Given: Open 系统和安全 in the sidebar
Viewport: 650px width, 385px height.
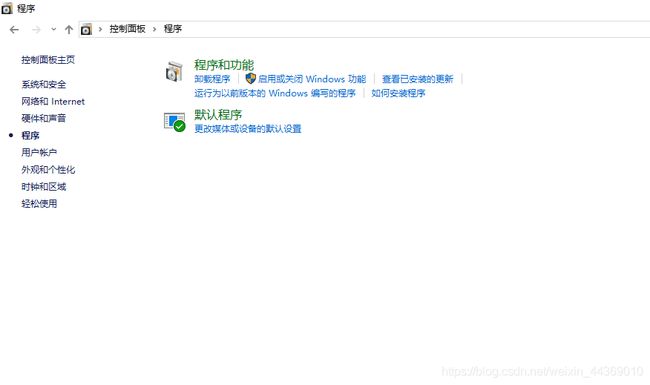Looking at the screenshot, I should 44,85.
